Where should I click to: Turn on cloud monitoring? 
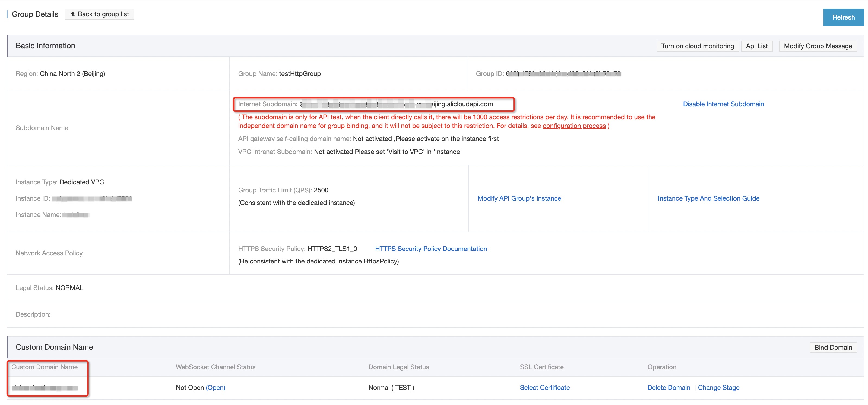pyautogui.click(x=697, y=46)
